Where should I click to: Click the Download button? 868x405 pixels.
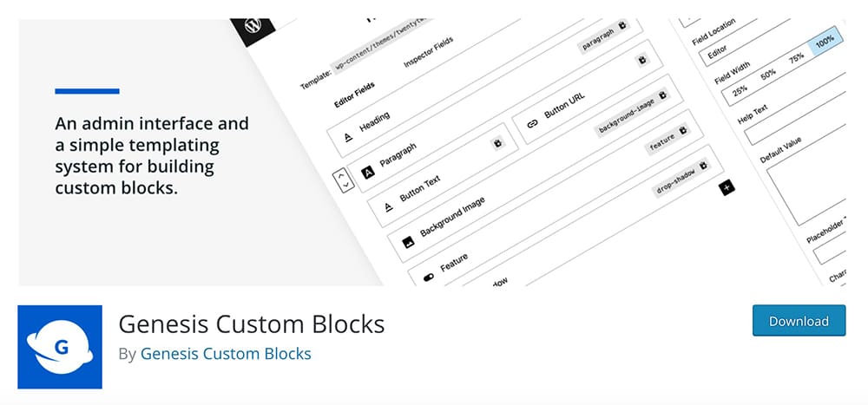(x=799, y=320)
